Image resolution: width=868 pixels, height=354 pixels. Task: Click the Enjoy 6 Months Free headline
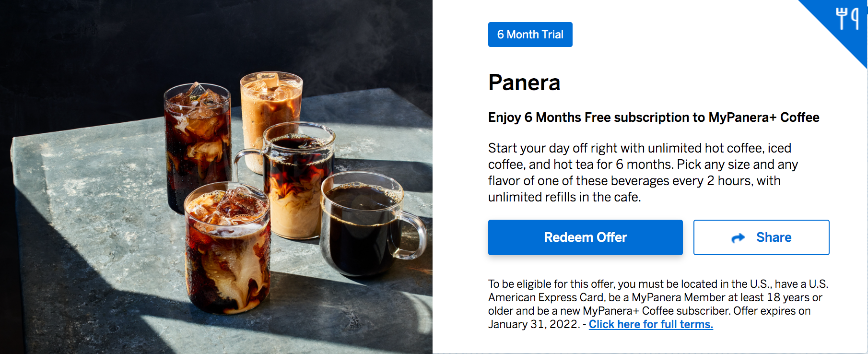point(653,118)
